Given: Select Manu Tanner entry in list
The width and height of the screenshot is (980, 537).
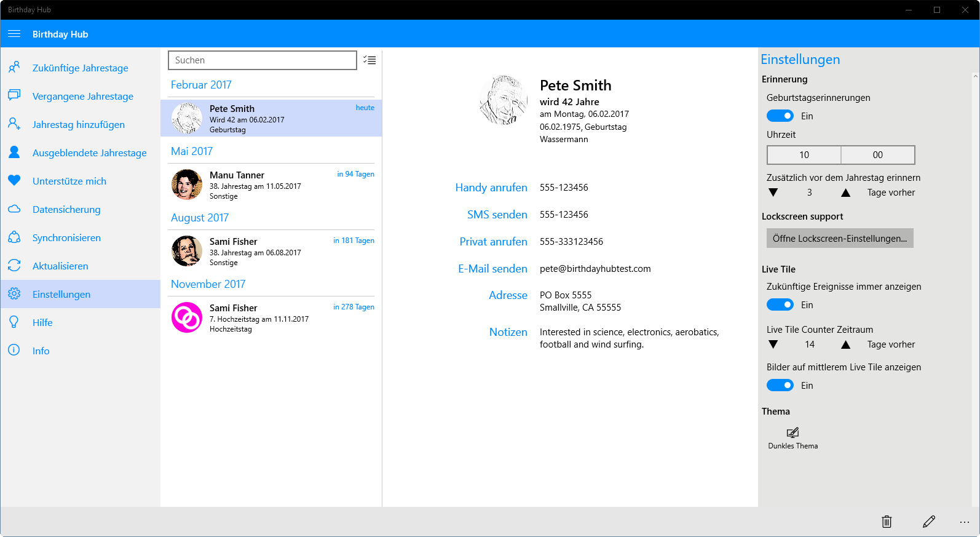Looking at the screenshot, I should pyautogui.click(x=271, y=185).
